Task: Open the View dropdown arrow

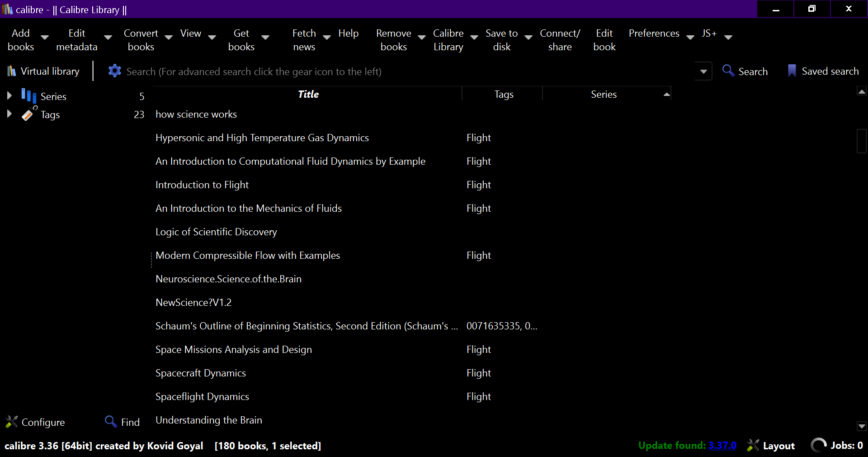Action: click(x=212, y=38)
